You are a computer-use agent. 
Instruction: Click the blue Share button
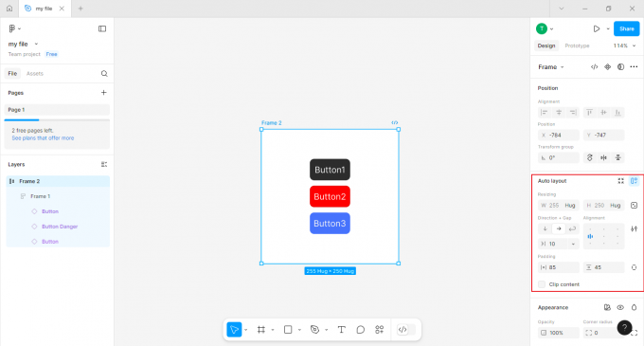point(626,28)
